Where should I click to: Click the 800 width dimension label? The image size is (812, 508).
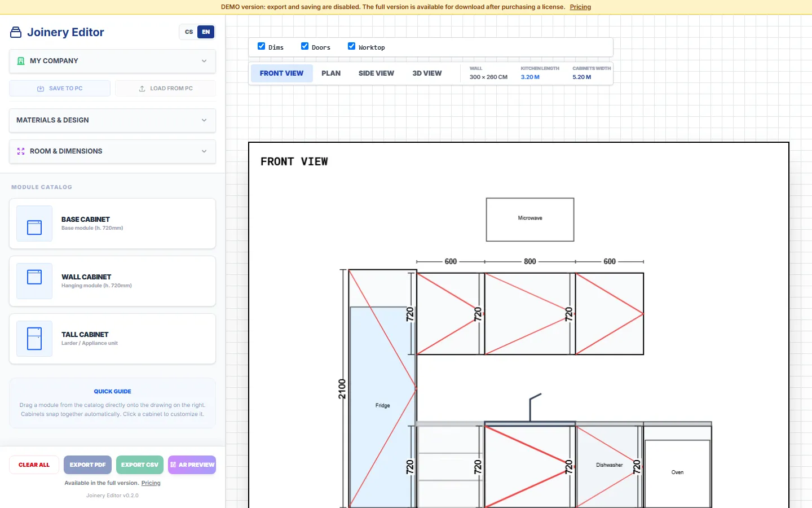pyautogui.click(x=530, y=261)
